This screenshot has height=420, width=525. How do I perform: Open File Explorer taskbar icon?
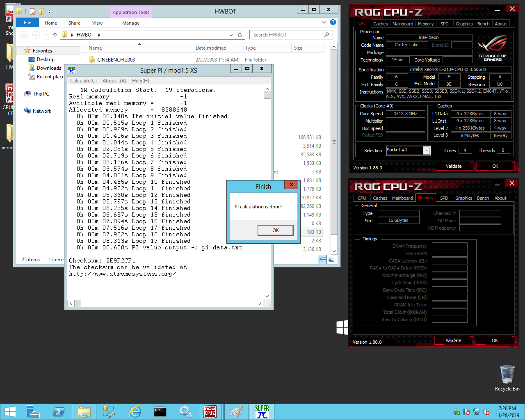pos(84,412)
